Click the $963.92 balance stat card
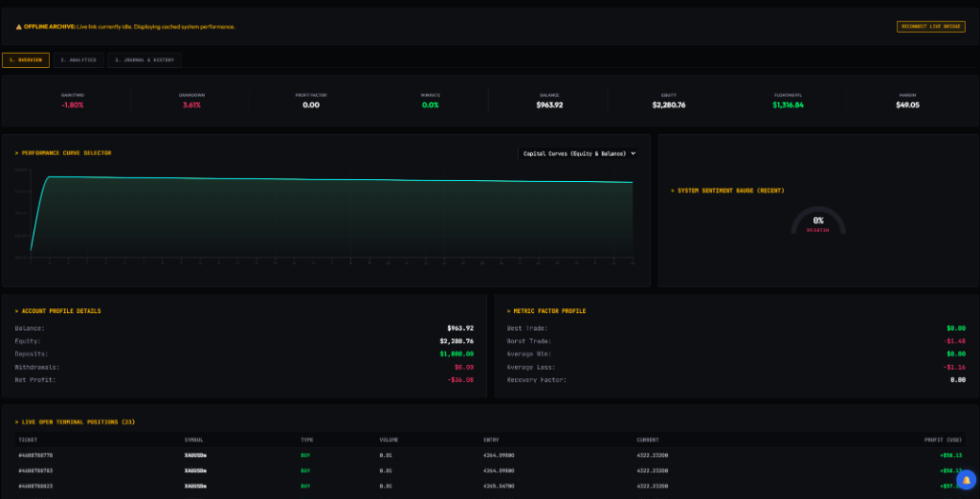The image size is (980, 499). tap(549, 101)
